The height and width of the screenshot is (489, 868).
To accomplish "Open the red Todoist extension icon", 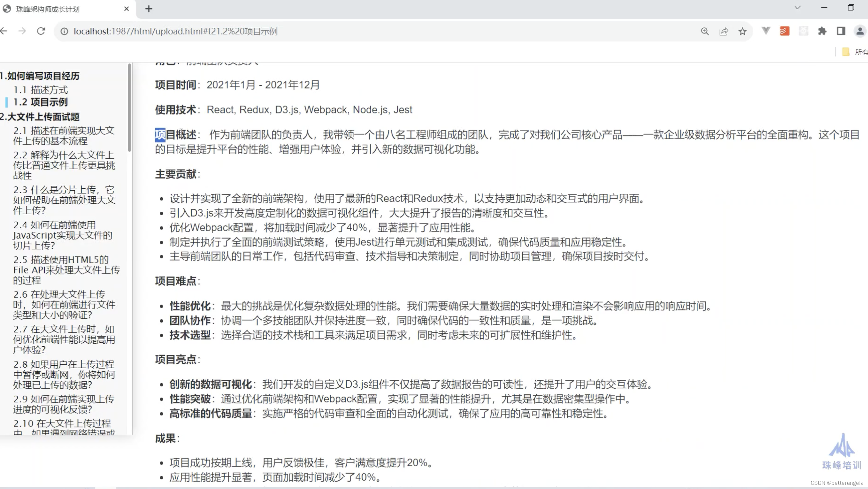I will (x=784, y=31).
